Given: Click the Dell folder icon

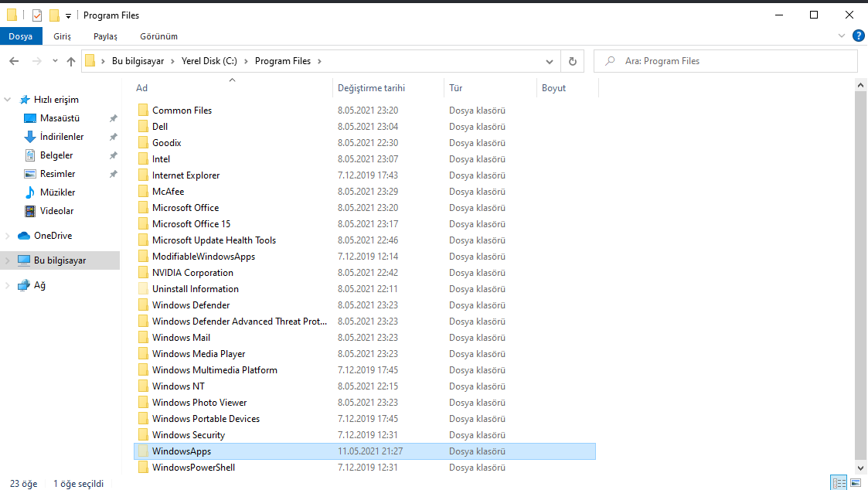Looking at the screenshot, I should (x=143, y=126).
